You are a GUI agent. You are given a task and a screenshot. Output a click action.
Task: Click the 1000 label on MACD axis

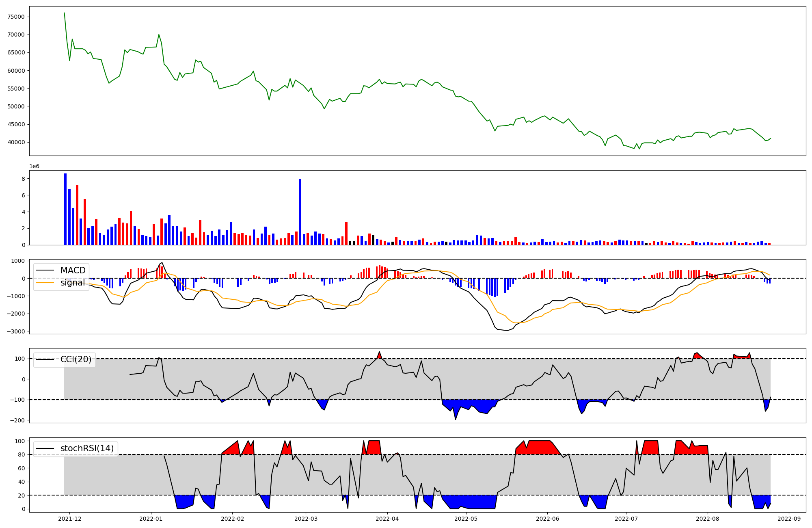[x=18, y=261]
